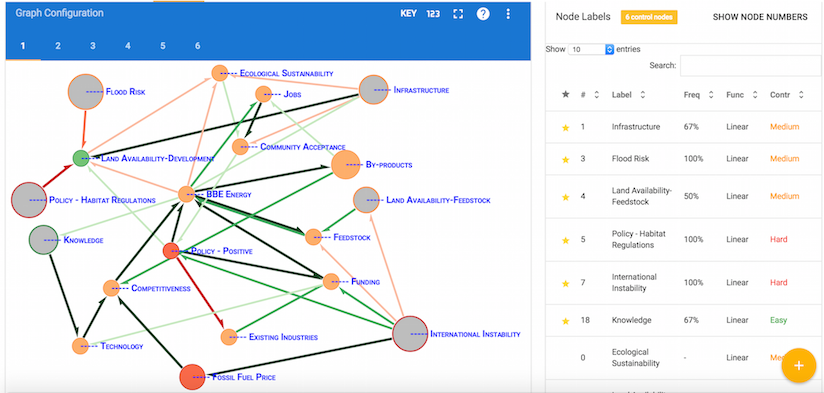Toggle the star for the Flood Risk row

pos(565,159)
